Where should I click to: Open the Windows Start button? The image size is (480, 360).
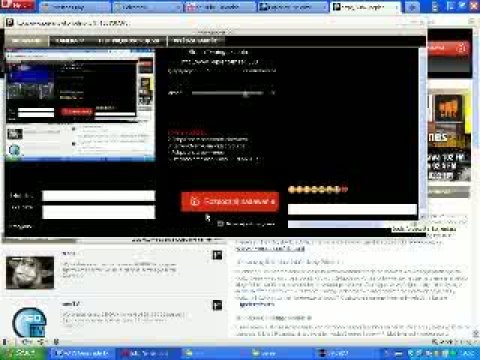pos(22,353)
